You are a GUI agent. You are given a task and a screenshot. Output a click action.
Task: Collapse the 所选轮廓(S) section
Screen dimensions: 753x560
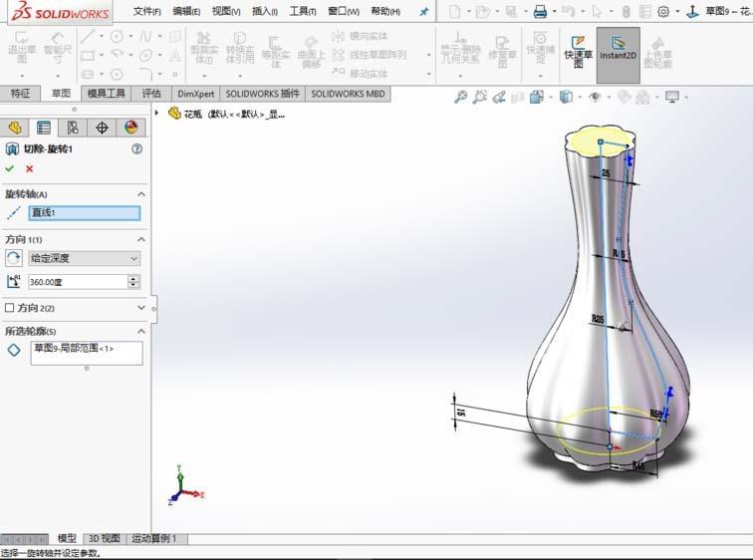(x=141, y=331)
